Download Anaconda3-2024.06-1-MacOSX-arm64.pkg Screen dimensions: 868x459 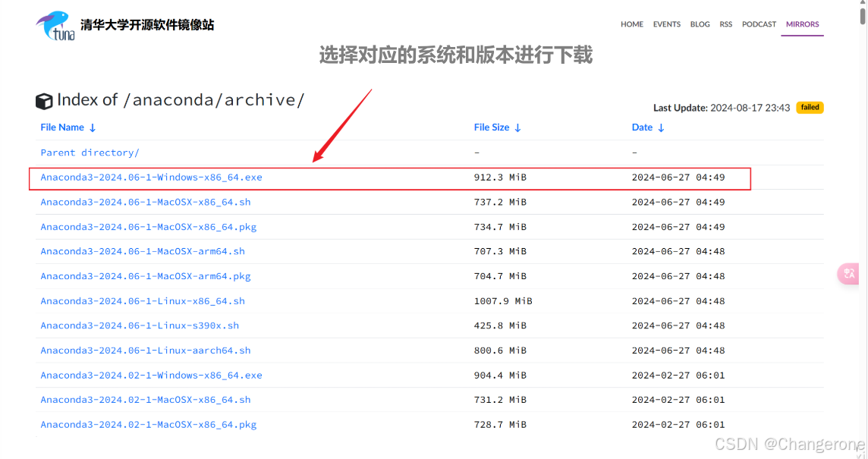(x=146, y=276)
